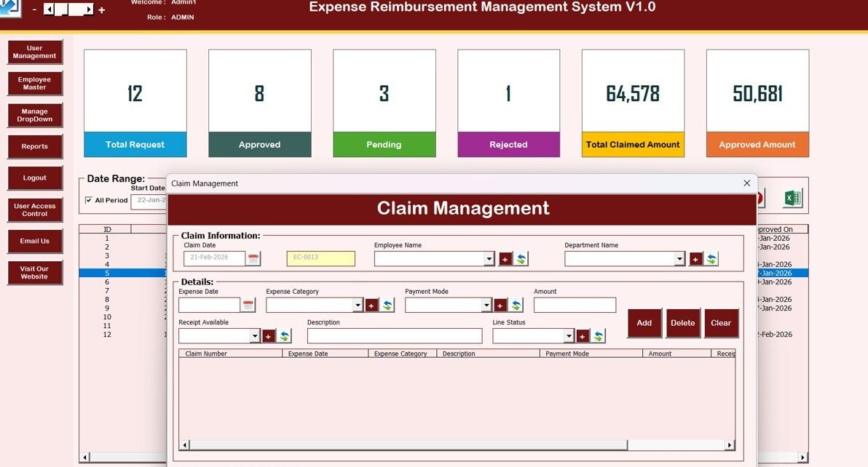Toggle the All Period checkbox

tap(89, 201)
